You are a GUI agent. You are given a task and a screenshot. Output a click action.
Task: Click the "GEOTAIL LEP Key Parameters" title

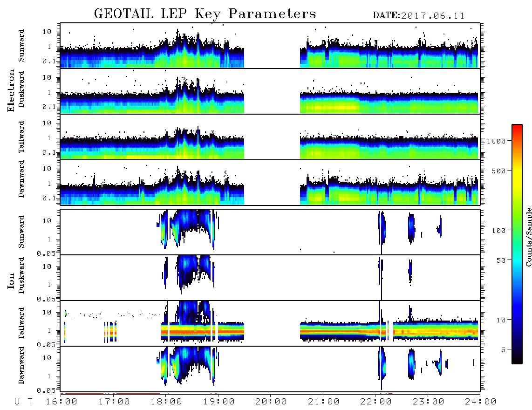[x=205, y=14]
